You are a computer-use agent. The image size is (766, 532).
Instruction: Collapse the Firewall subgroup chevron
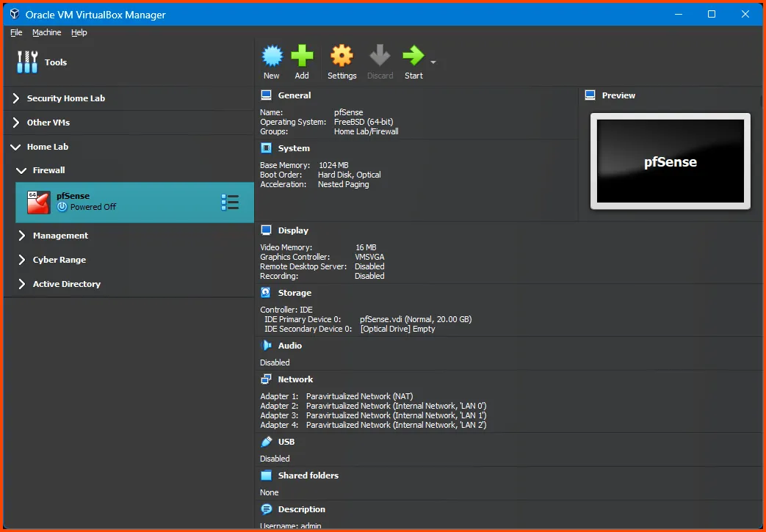(x=21, y=170)
